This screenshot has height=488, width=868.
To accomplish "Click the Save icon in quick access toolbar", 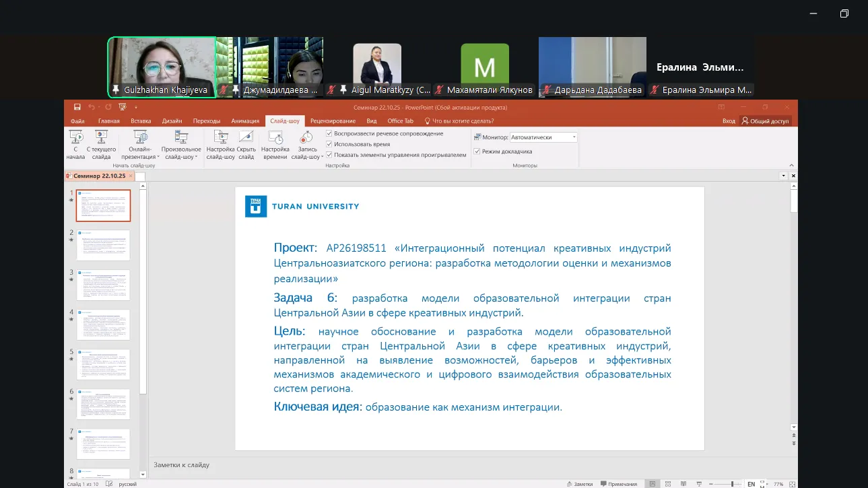I will 77,107.
